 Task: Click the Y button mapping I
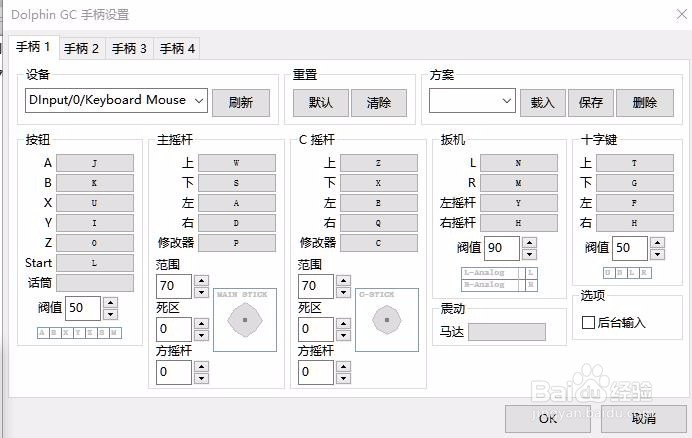point(94,223)
